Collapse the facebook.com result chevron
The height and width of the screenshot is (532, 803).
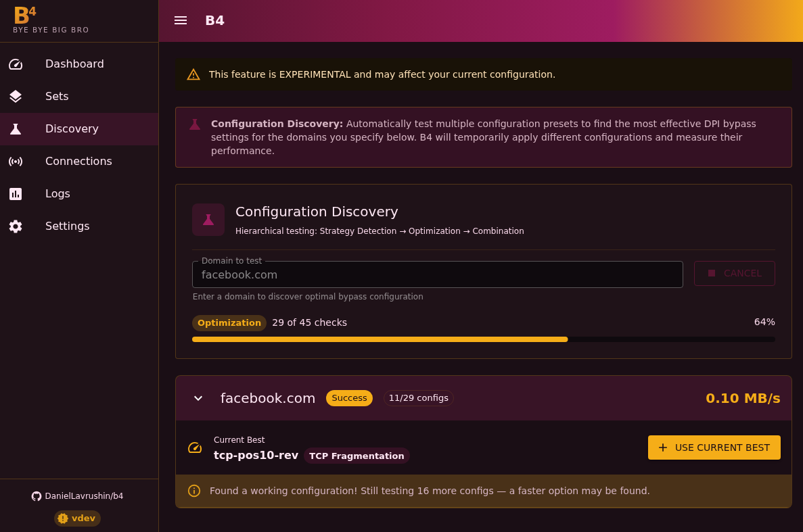click(198, 398)
